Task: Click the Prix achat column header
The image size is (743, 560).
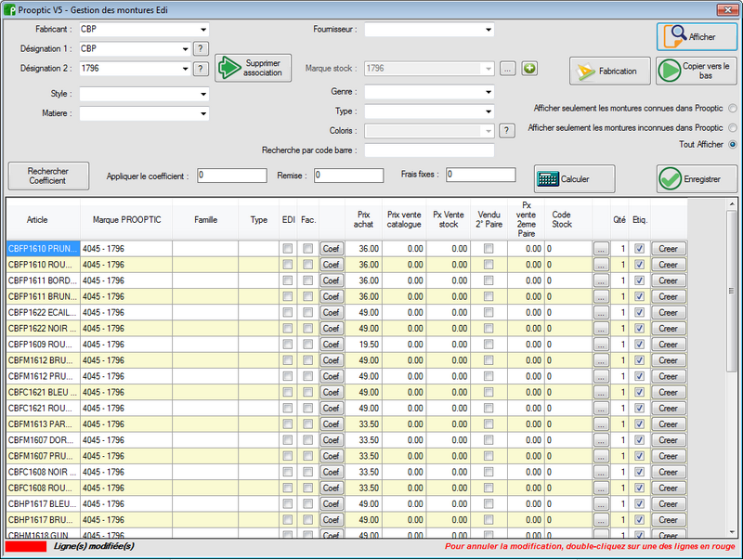Action: point(363,220)
